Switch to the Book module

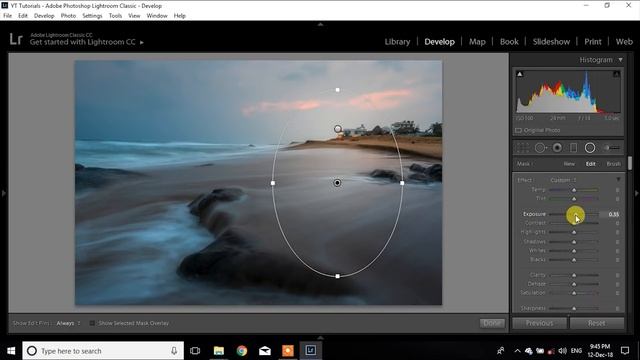point(509,42)
